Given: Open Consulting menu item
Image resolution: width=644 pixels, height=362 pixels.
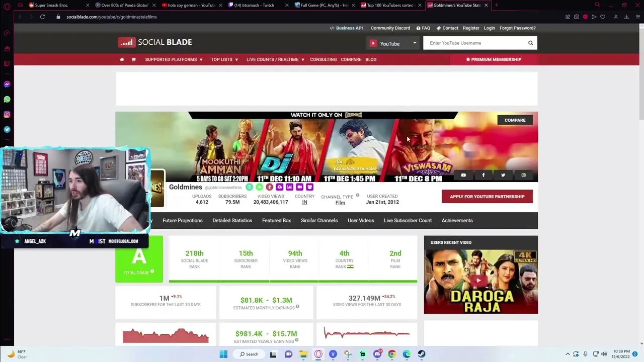Looking at the screenshot, I should coord(323,59).
